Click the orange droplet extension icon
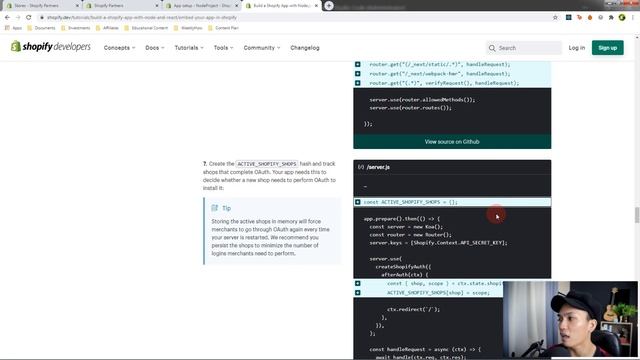The image size is (640, 360). pyautogui.click(x=590, y=18)
